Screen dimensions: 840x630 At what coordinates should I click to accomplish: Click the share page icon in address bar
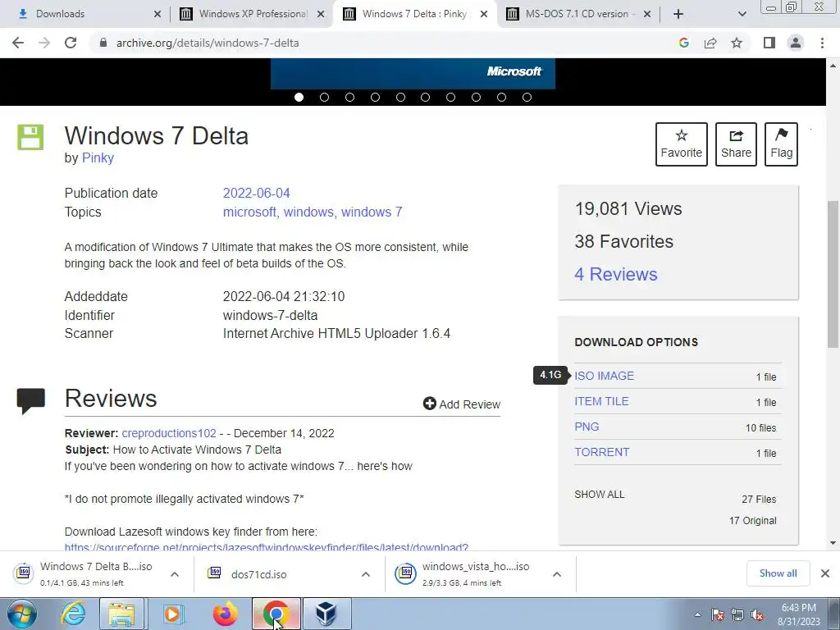(x=710, y=43)
